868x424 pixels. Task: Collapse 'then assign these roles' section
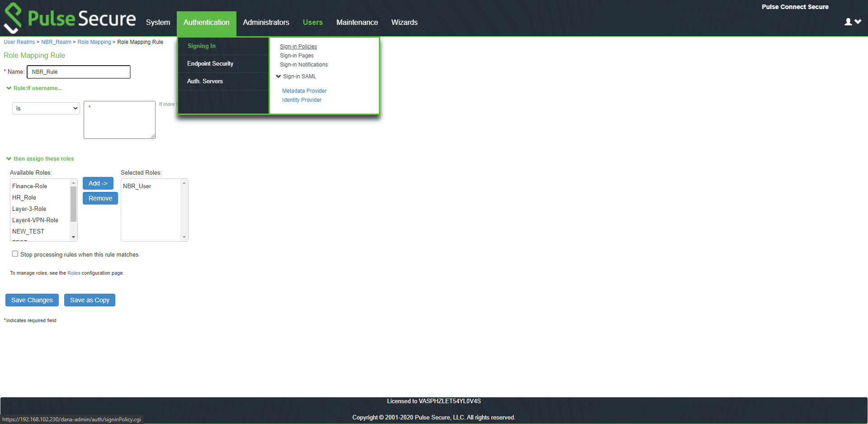(x=9, y=159)
